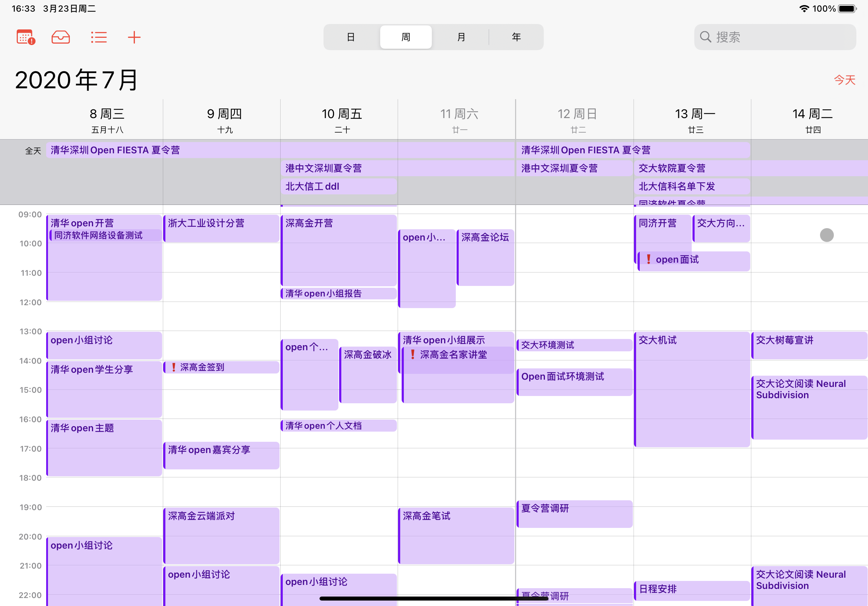Switch to 日 day view
Screen dimensions: 868x606
point(350,37)
